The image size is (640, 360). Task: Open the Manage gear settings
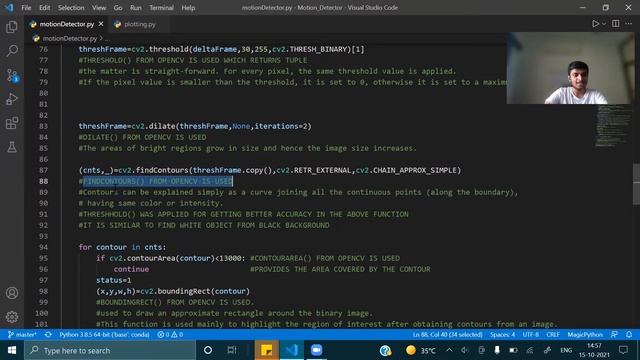(x=12, y=317)
